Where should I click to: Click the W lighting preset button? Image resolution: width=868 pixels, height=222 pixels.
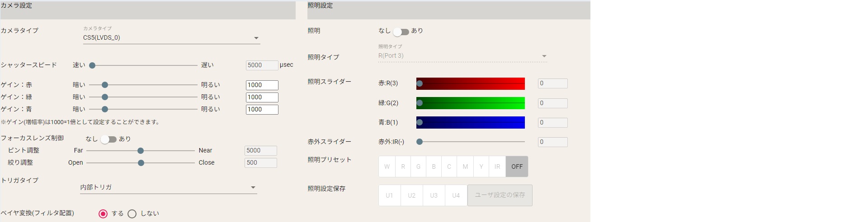(x=387, y=166)
